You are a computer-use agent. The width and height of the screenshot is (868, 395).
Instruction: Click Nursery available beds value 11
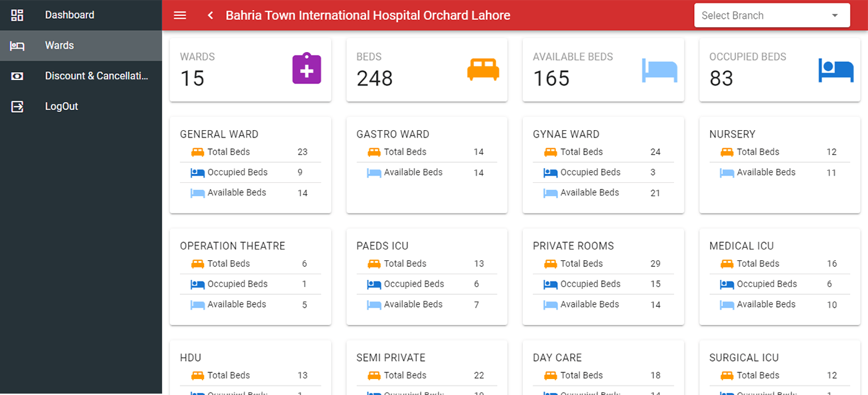tap(832, 172)
